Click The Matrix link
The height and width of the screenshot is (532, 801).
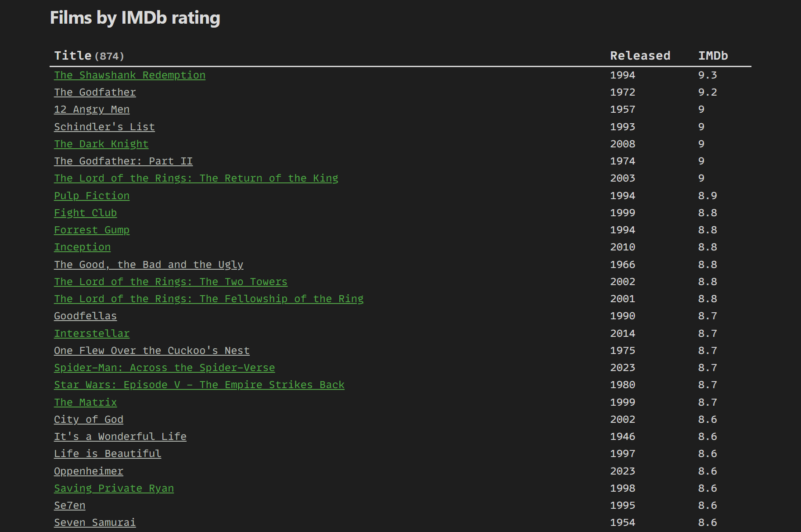(x=86, y=402)
